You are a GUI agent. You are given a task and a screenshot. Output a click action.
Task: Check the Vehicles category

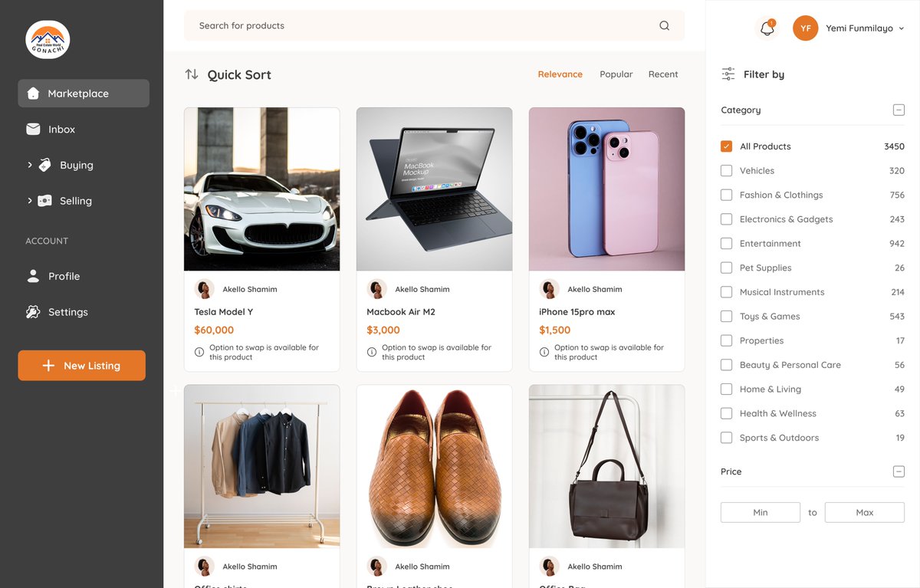pyautogui.click(x=727, y=171)
